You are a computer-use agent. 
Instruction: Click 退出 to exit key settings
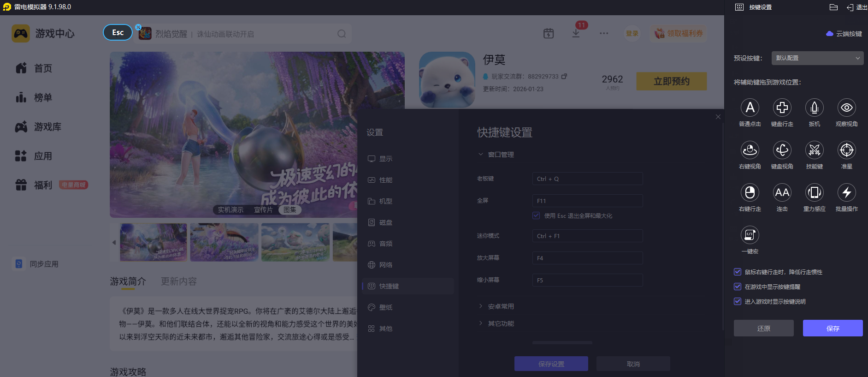coord(857,7)
